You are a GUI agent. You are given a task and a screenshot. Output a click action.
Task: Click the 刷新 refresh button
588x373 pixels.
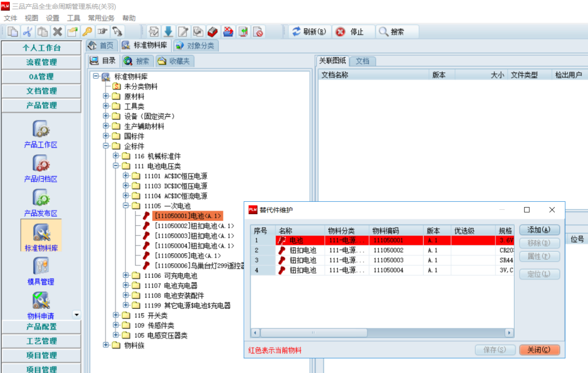point(309,32)
